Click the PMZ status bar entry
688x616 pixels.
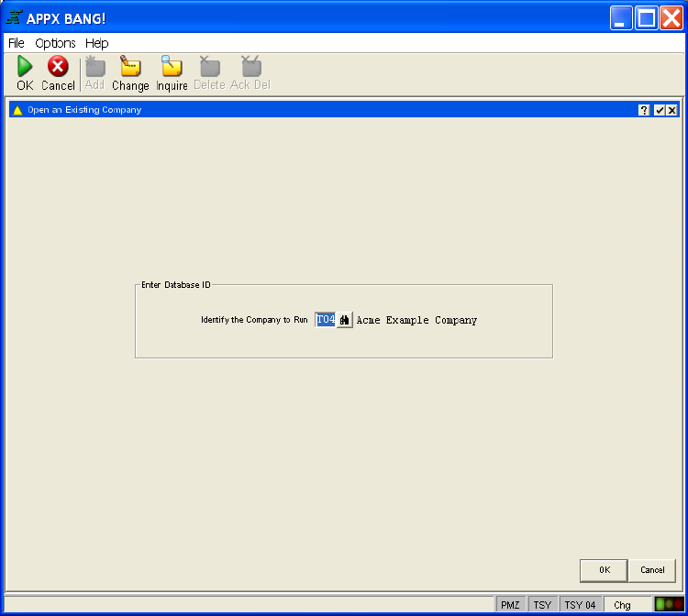coord(510,605)
